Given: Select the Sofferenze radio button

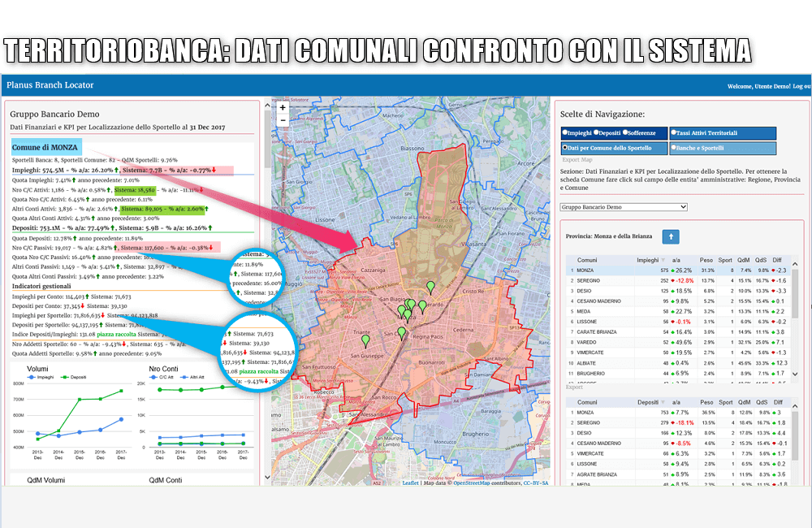Looking at the screenshot, I should (625, 132).
